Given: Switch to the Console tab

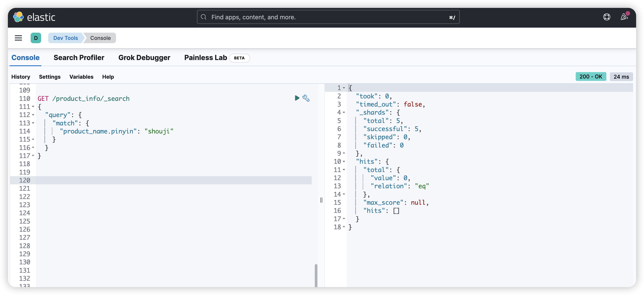Looking at the screenshot, I should pos(25,58).
